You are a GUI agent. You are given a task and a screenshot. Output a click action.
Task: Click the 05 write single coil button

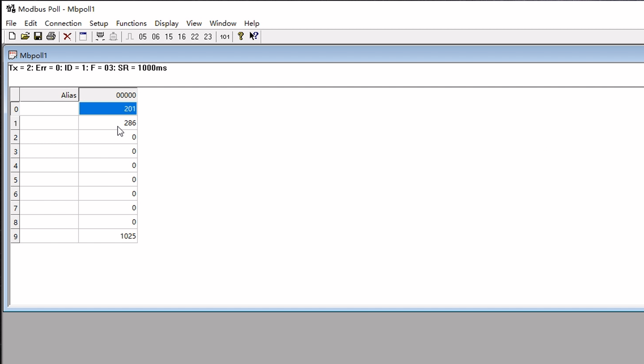[x=142, y=37]
